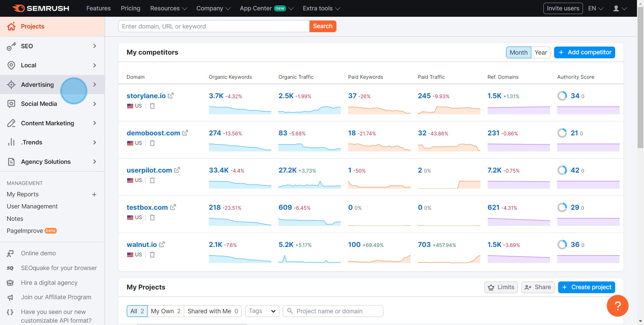Select the My Own projects tab

(166, 311)
